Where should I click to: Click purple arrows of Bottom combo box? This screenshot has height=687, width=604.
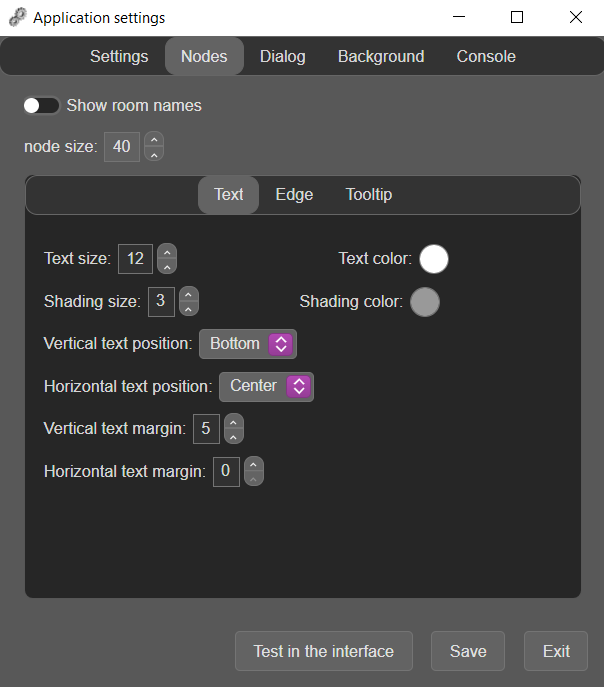(281, 344)
